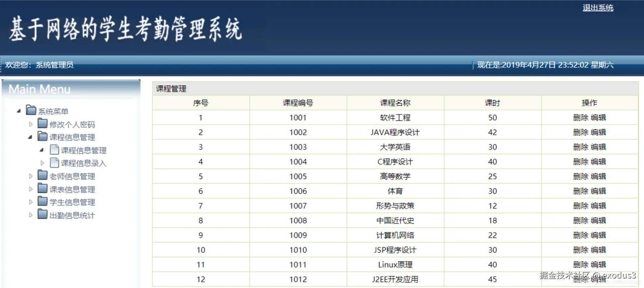Delete the 软件工程 course row
The image size is (644, 288).
581,118
